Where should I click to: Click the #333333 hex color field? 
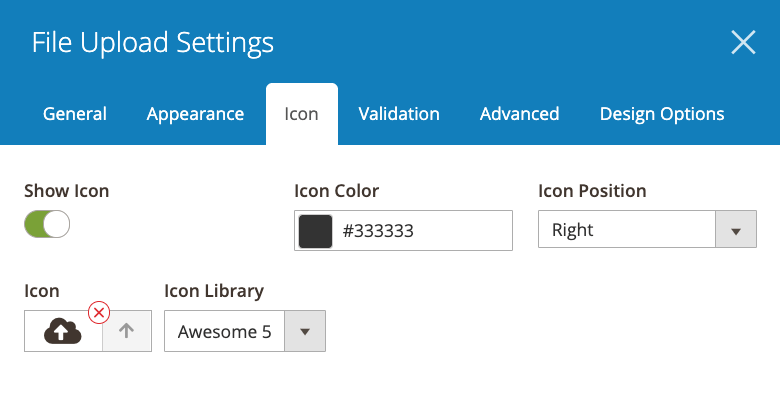(420, 231)
